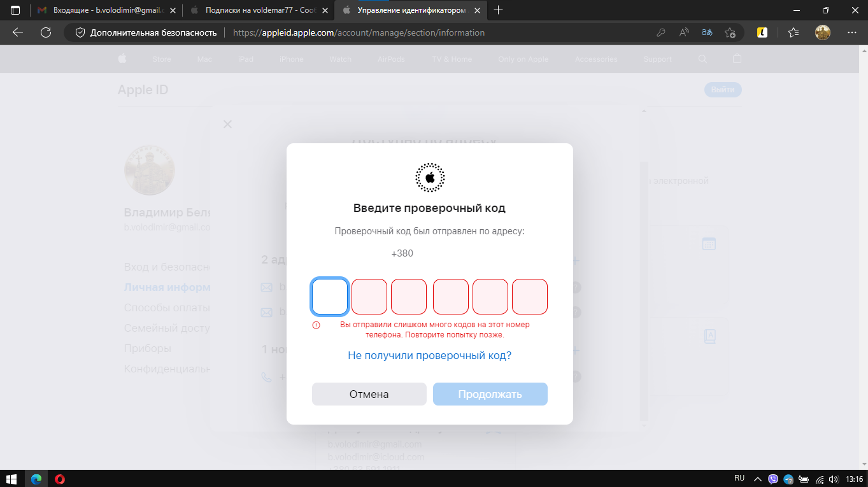Viewport: 868px width, 487px height.
Task: Open the AirPods menu on Apple navigation
Action: 391,59
